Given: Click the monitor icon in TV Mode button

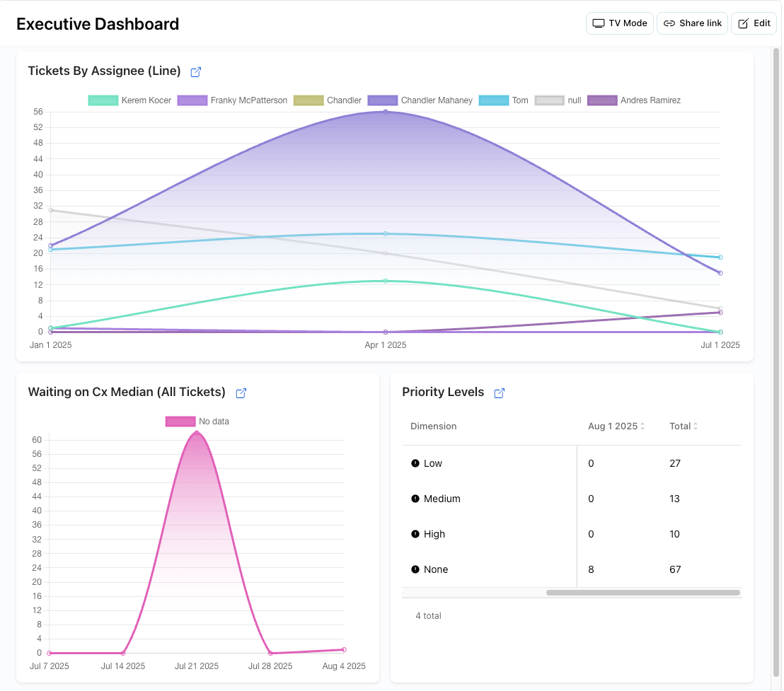Looking at the screenshot, I should tap(598, 23).
